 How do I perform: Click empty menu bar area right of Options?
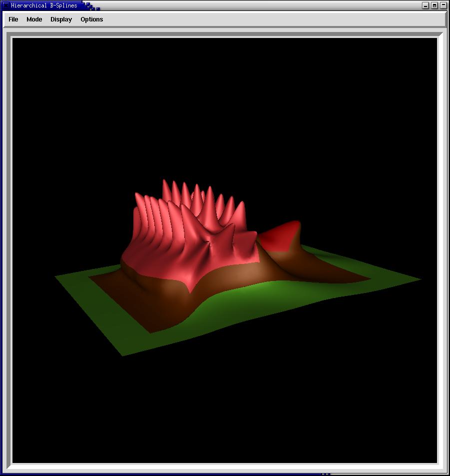click(275, 19)
